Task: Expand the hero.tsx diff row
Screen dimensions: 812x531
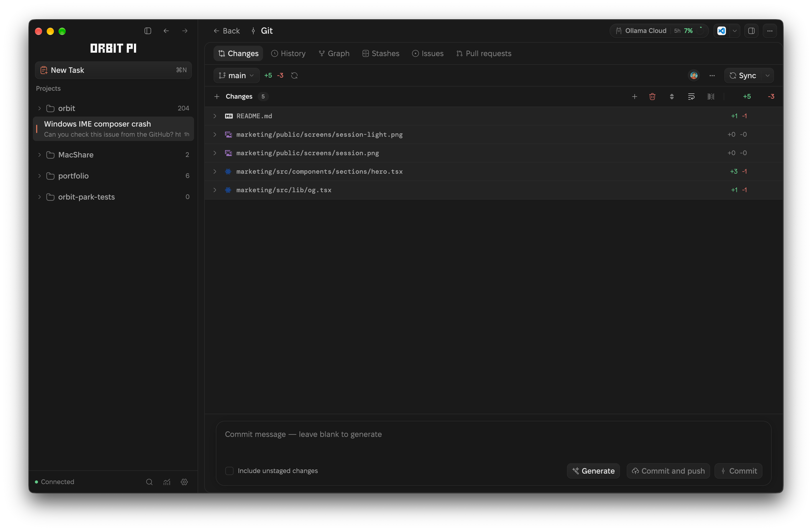Action: click(215, 171)
